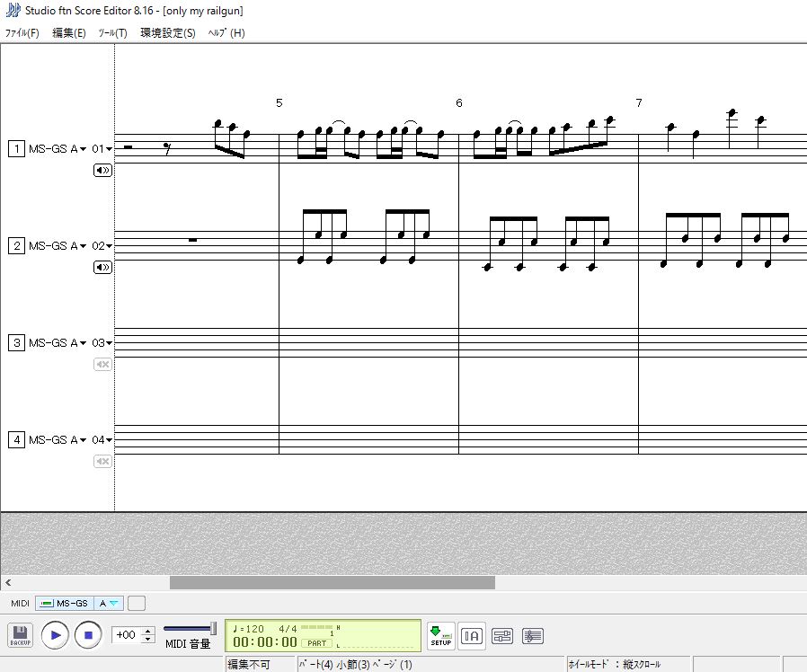The width and height of the screenshot is (807, 672).
Task: Click the ホイールモード：縦スクロール status text
Action: point(615,664)
